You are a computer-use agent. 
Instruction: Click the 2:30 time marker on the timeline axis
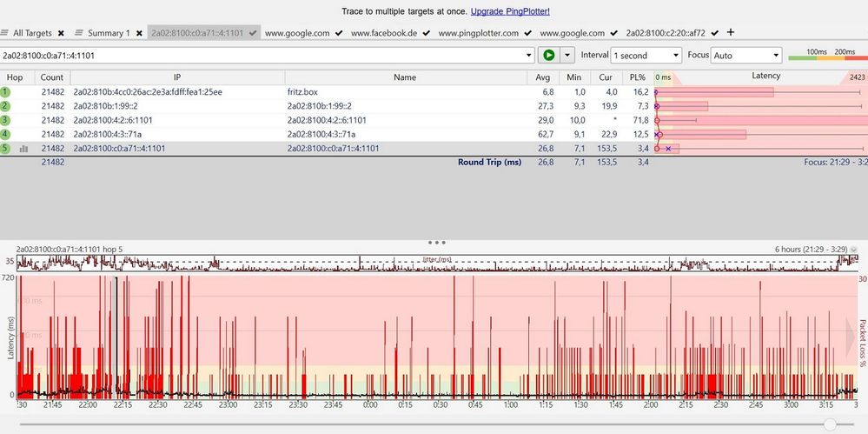(x=719, y=405)
